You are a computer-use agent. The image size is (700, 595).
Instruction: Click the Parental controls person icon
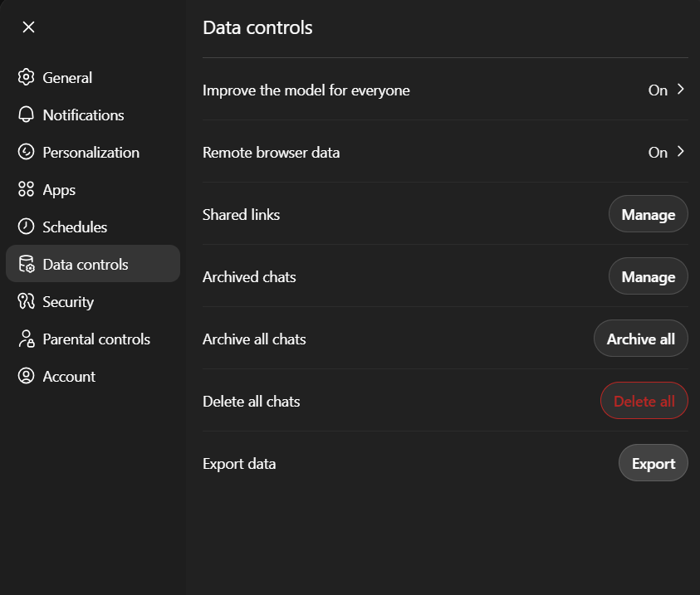27,339
